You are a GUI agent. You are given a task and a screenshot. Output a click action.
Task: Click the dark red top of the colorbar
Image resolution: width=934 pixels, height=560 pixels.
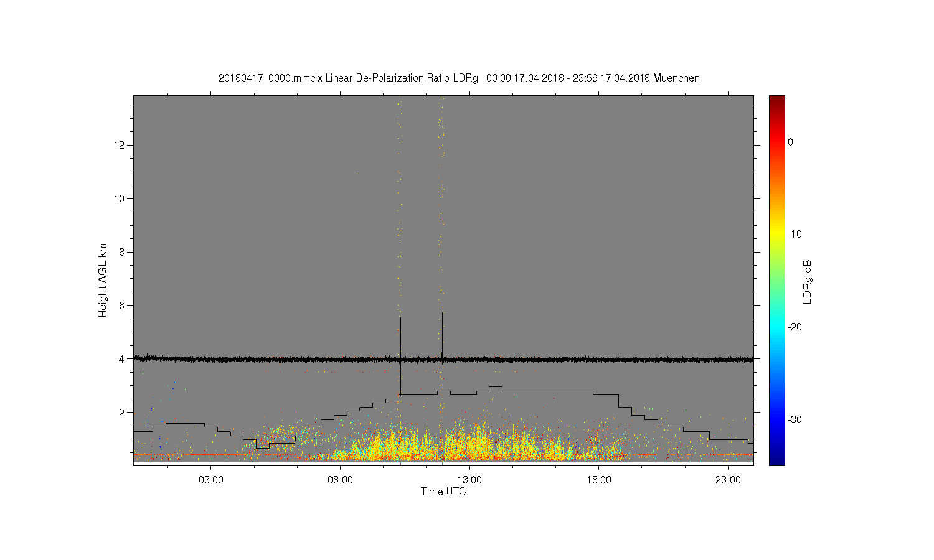tap(776, 100)
